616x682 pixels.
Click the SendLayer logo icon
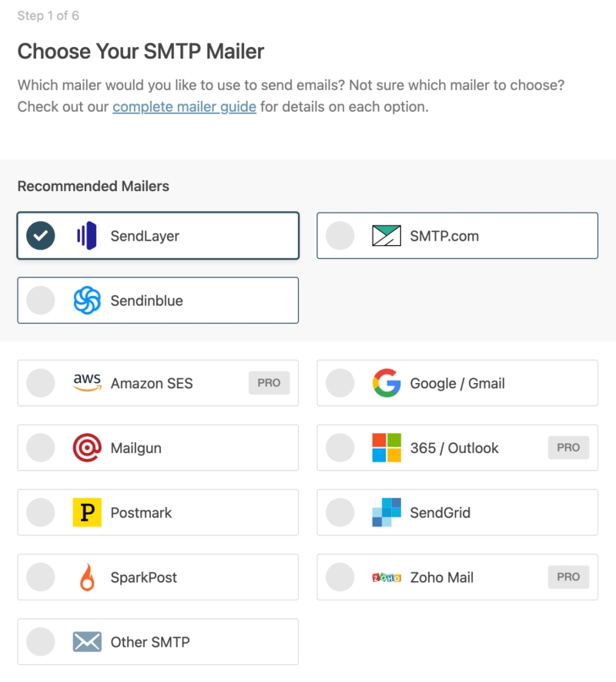88,235
